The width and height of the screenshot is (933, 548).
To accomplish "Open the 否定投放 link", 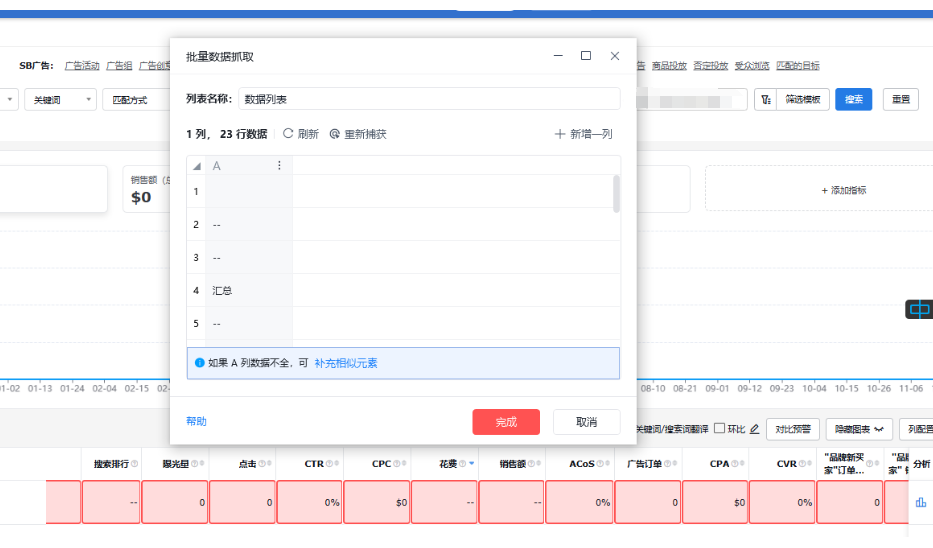I will click(710, 65).
